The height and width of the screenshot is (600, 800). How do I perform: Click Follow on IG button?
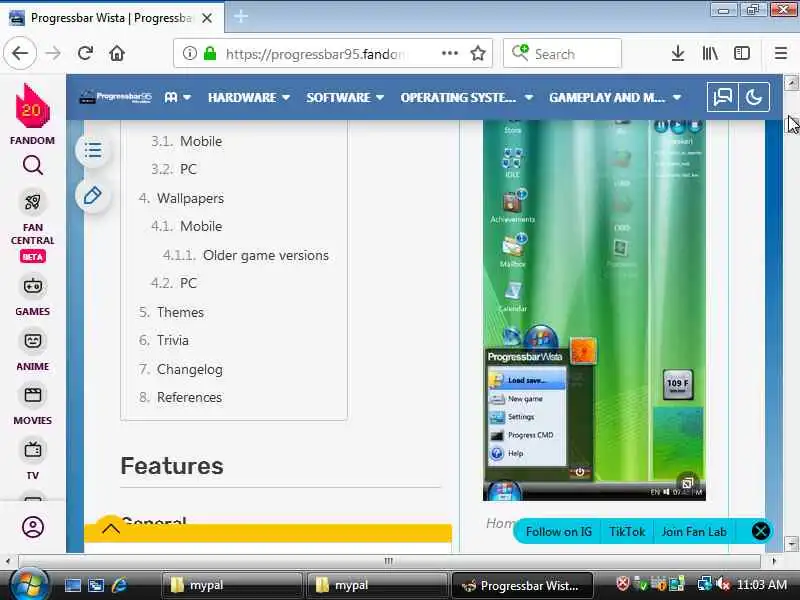[559, 532]
